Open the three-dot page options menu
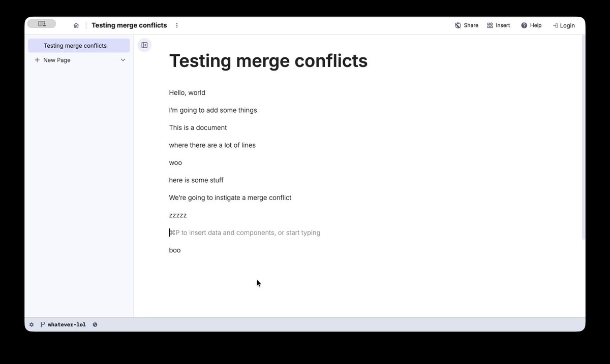Viewport: 610px width, 364px height. click(x=177, y=25)
